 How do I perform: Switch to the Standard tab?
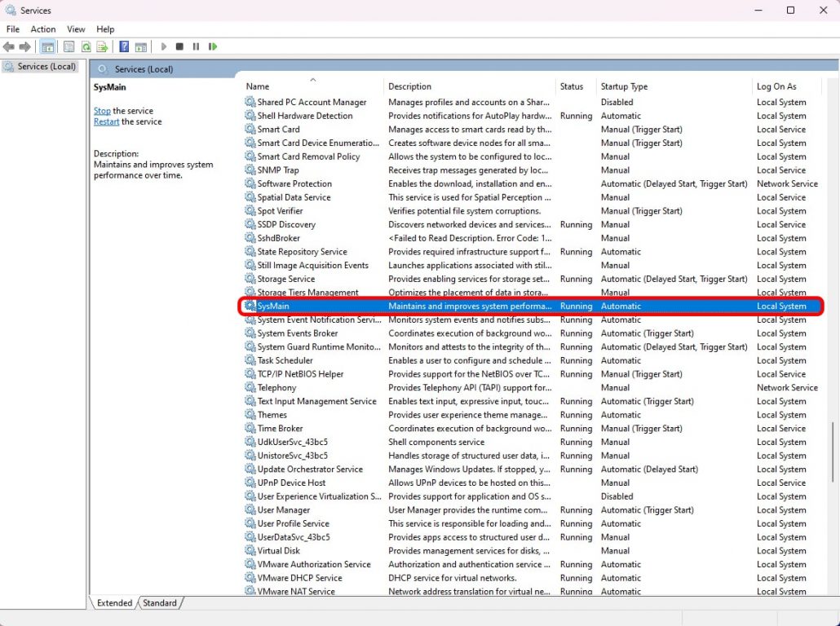pyautogui.click(x=159, y=603)
